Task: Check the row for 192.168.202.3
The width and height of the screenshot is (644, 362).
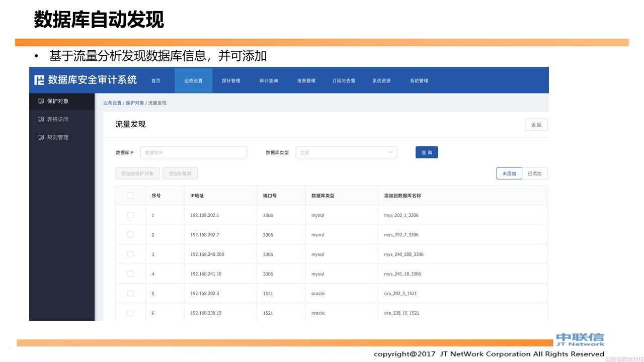Action: tap(130, 293)
